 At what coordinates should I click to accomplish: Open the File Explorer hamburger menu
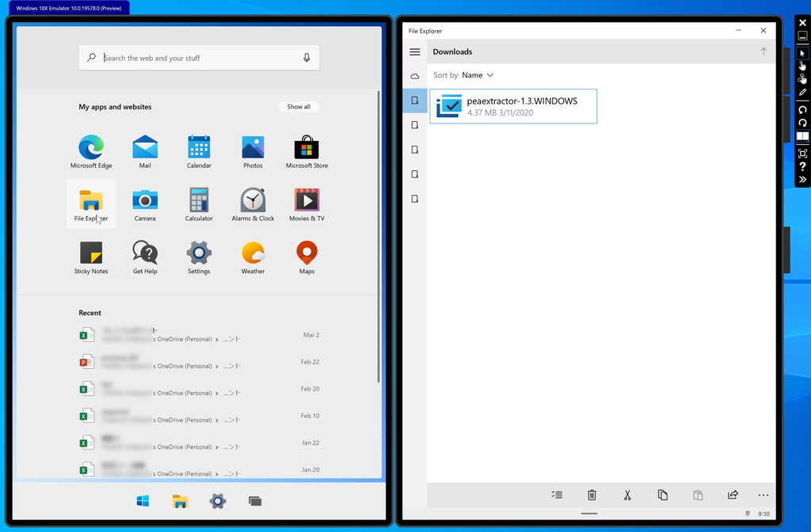click(415, 51)
